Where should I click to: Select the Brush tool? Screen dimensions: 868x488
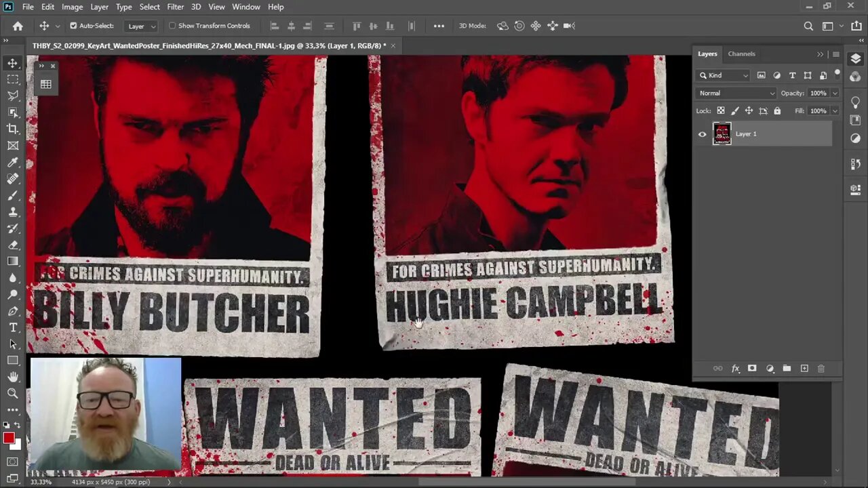tap(13, 195)
